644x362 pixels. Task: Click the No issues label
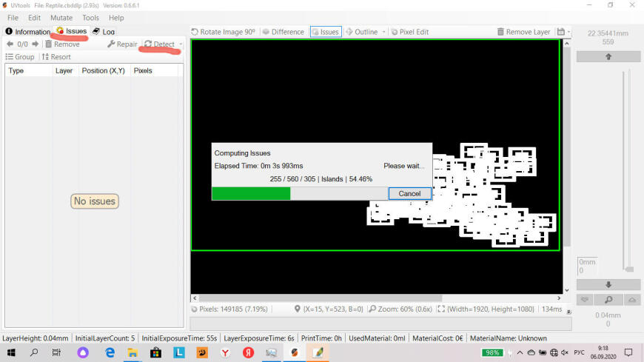point(95,201)
